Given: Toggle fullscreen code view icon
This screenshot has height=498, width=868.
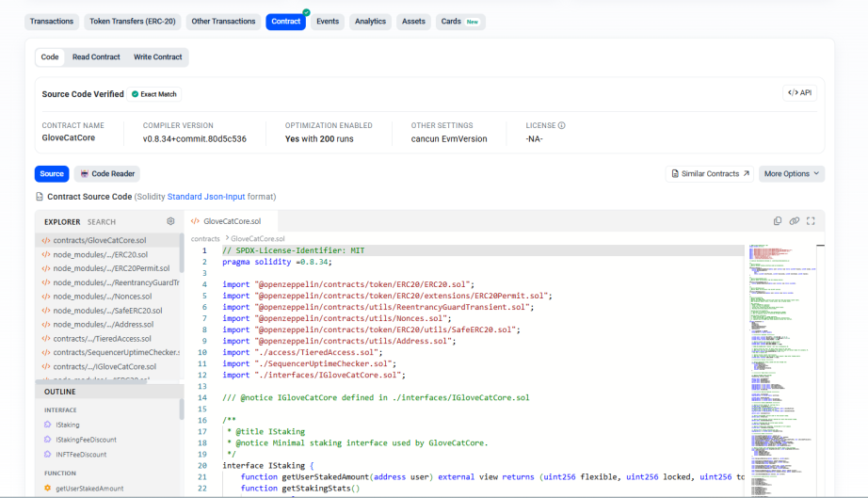Looking at the screenshot, I should tap(811, 221).
